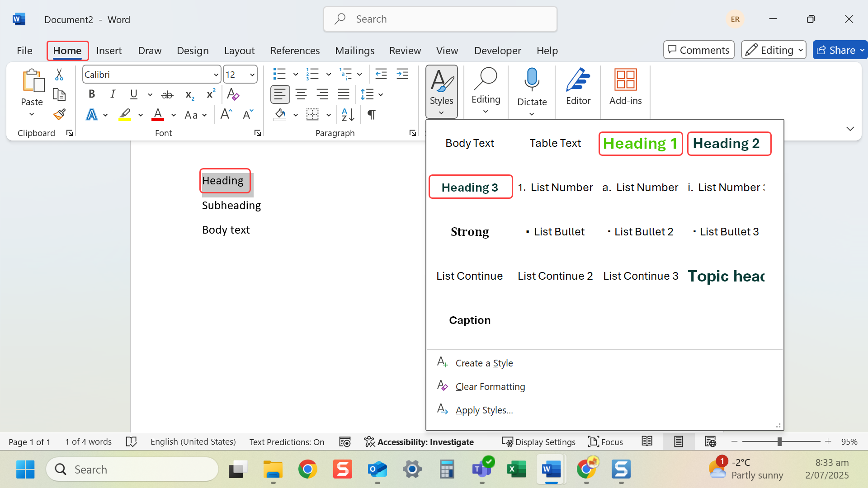Apply the Heading 2 style
The height and width of the screenshot is (488, 868).
point(729,144)
